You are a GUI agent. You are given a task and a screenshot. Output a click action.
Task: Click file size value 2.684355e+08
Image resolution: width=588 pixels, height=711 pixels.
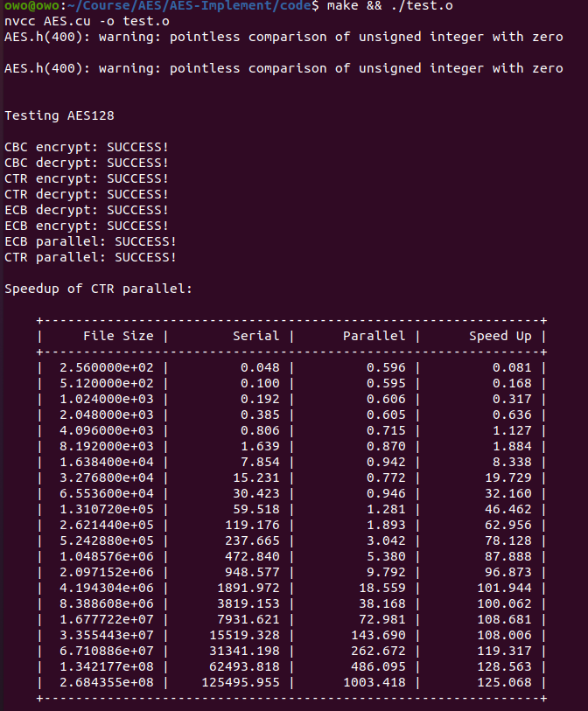click(x=107, y=682)
